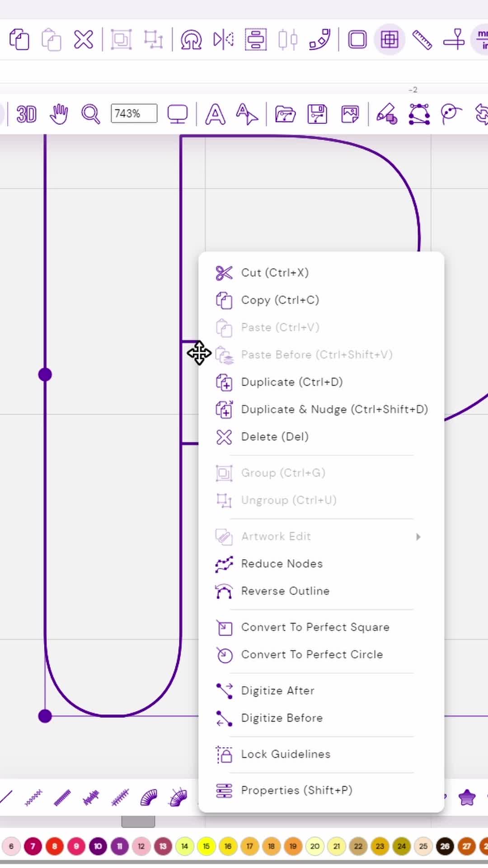Click Reverse Outline menu entry
The image size is (488, 868).
[x=321, y=591]
